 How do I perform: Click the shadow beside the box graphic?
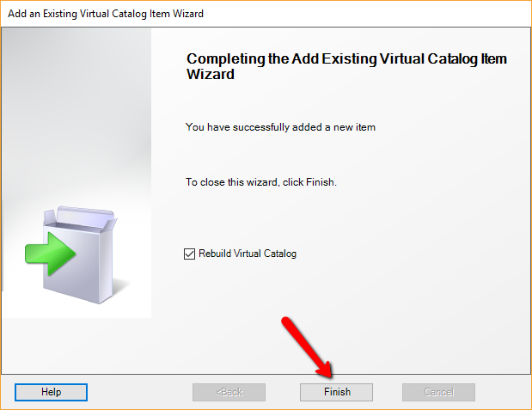[121, 289]
